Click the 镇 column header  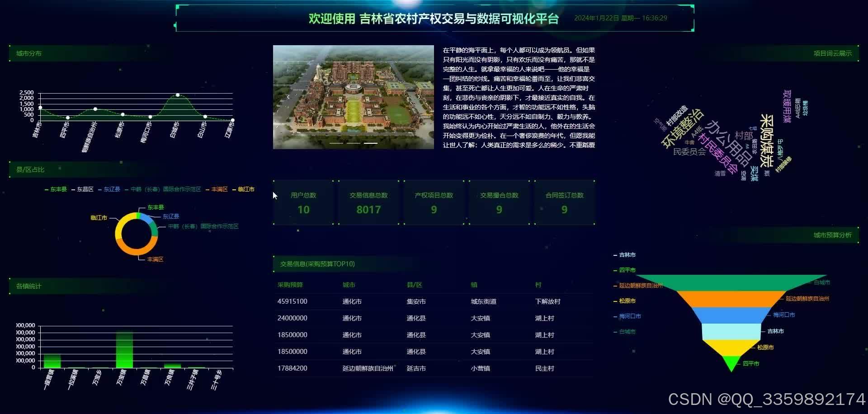[474, 285]
